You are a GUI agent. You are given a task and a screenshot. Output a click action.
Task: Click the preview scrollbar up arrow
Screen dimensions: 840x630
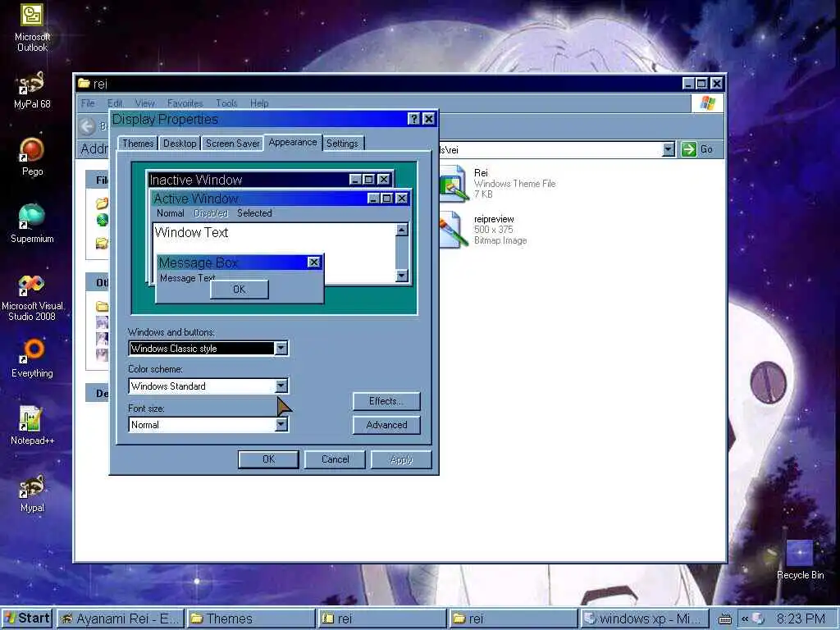pyautogui.click(x=402, y=230)
